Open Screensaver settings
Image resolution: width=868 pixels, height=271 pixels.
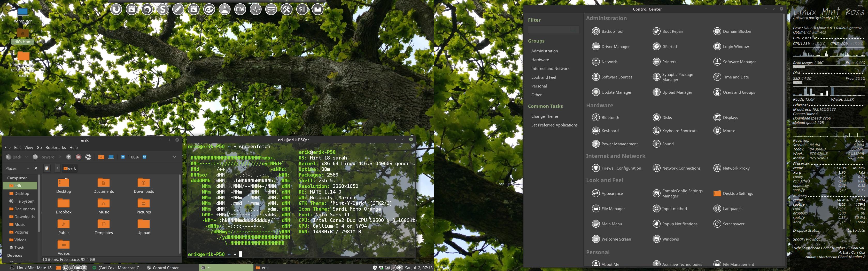click(729, 224)
